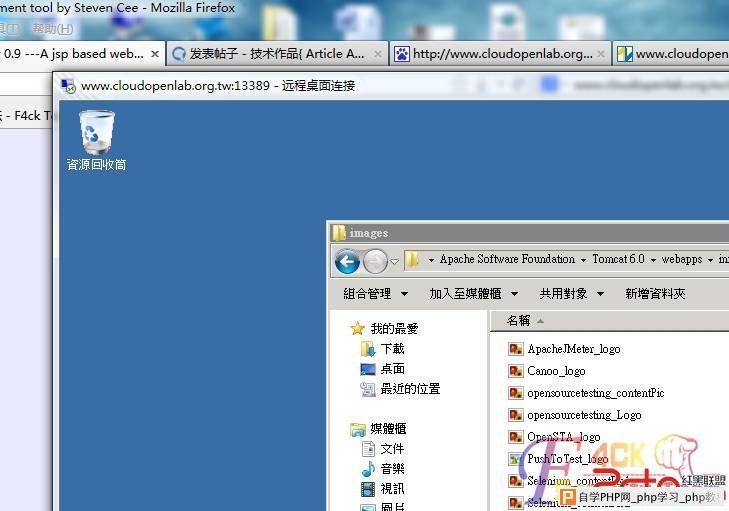Click the image icon of PushToTest_logo
This screenshot has width=729, height=511.
click(516, 459)
